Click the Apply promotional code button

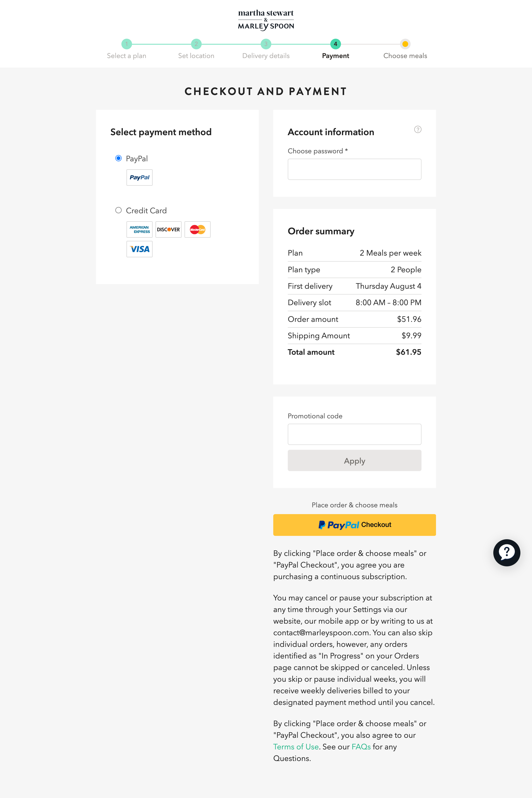tap(354, 460)
